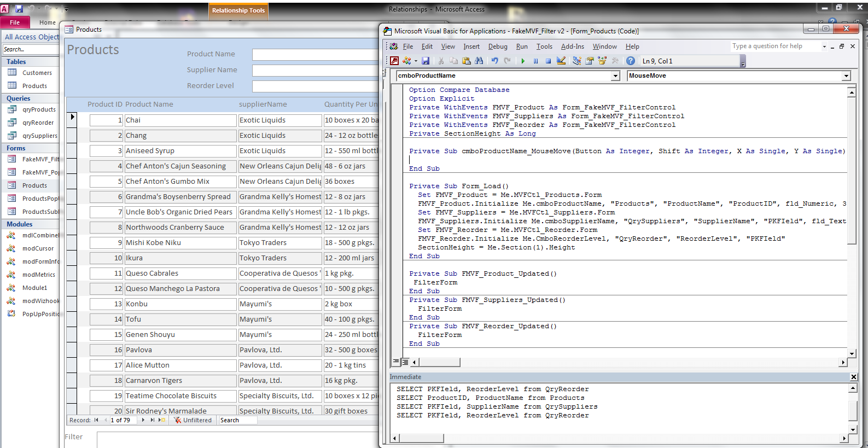This screenshot has height=448, width=868.
Task: Go to last record button
Action: coord(153,420)
